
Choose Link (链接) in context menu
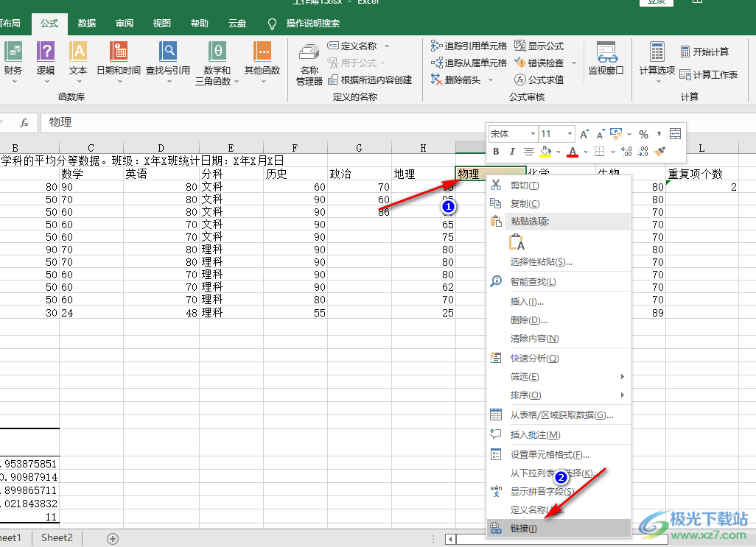pyautogui.click(x=559, y=528)
